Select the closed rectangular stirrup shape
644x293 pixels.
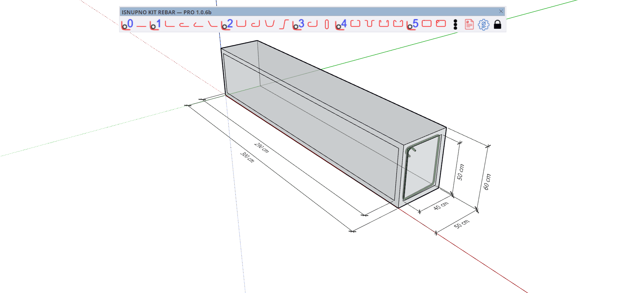426,24
